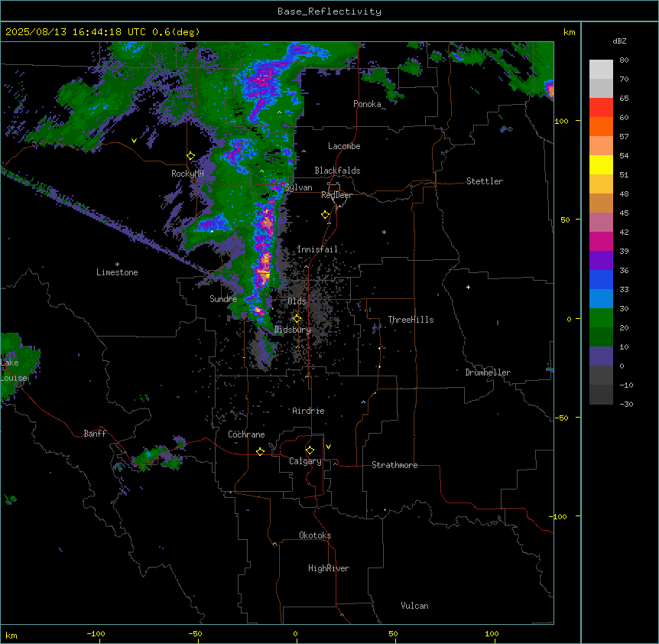Select the orange 60-57 dBZ legend swatch
659x644 pixels.
click(x=601, y=126)
